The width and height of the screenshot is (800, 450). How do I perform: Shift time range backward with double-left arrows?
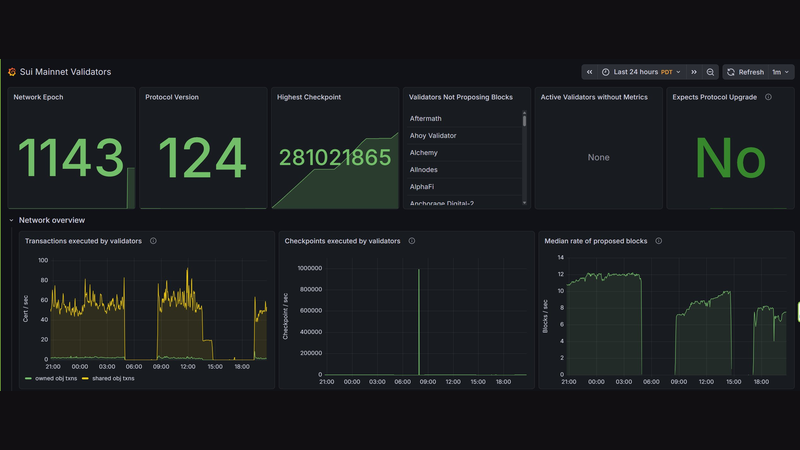[589, 72]
